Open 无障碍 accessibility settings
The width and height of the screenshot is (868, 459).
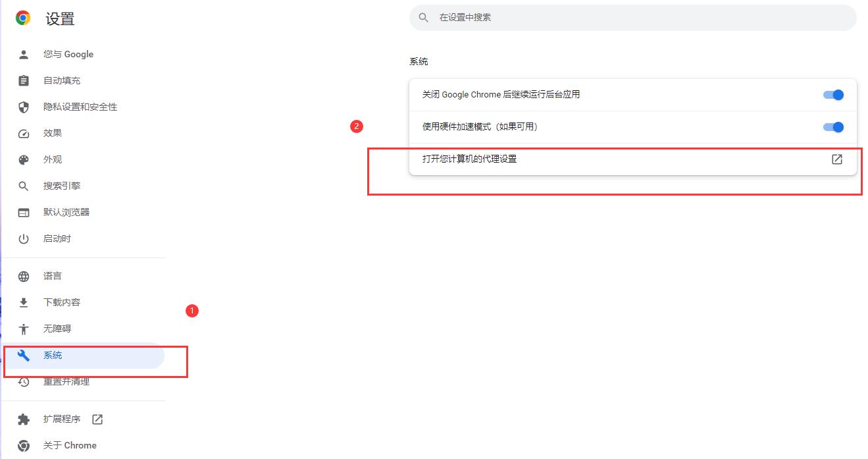click(x=57, y=329)
